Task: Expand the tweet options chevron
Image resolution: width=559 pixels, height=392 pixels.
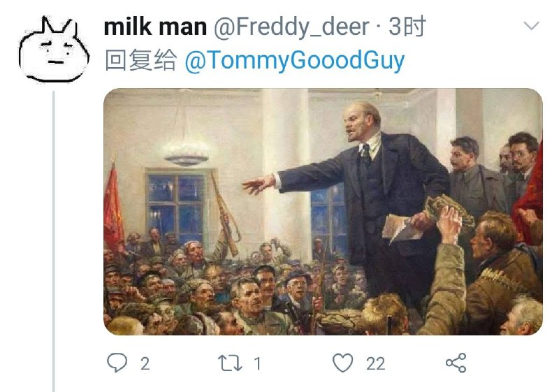Action: (x=531, y=26)
